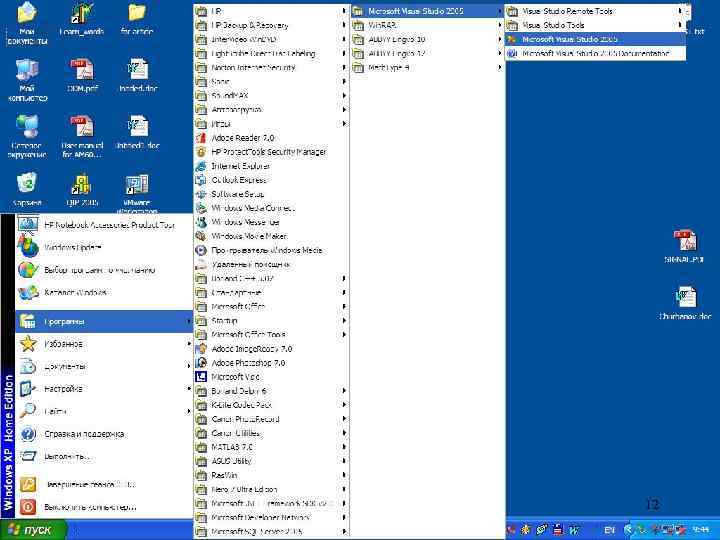Click the Start (пуск) button

[x=33, y=530]
